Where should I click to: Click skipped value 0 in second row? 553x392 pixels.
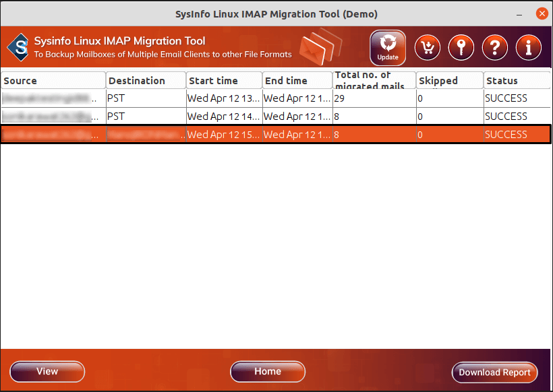pos(450,117)
